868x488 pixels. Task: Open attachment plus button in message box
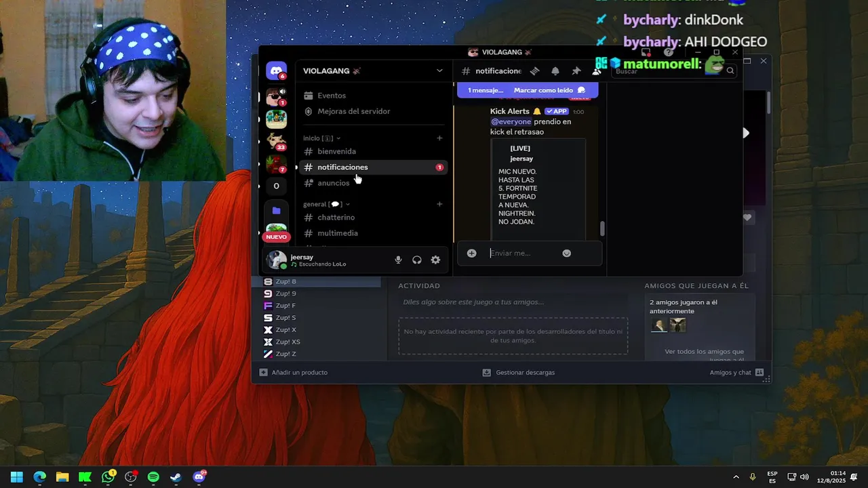click(472, 253)
